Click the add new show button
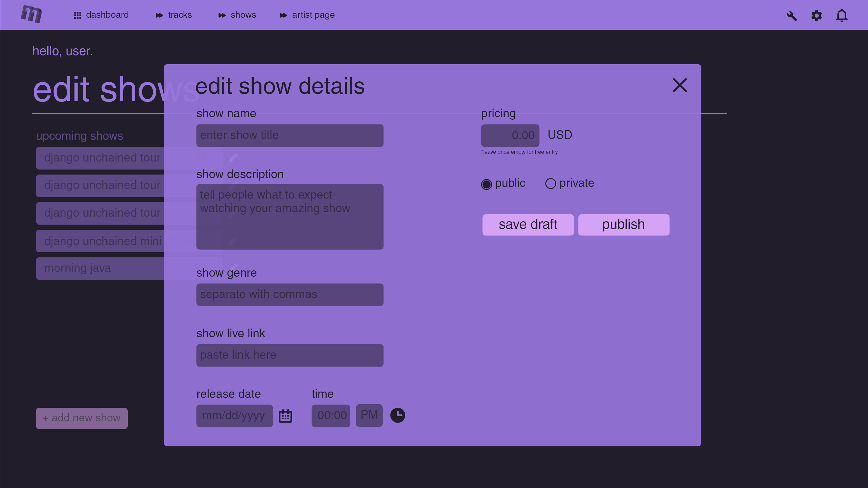868x488 pixels. click(82, 418)
